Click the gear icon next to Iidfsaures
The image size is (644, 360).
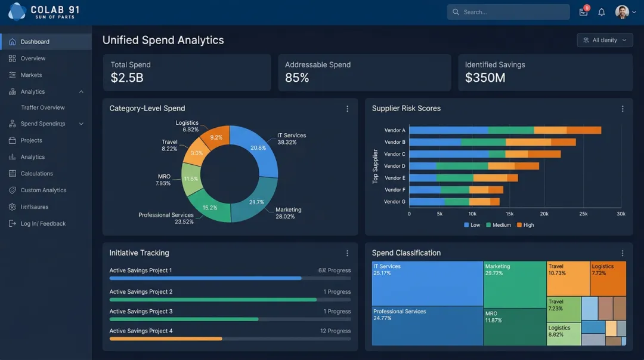pyautogui.click(x=13, y=207)
